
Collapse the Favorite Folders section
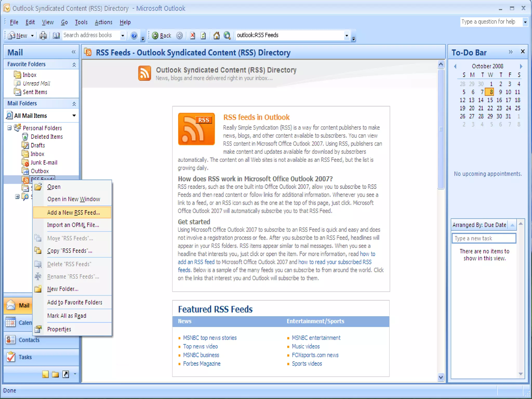74,64
